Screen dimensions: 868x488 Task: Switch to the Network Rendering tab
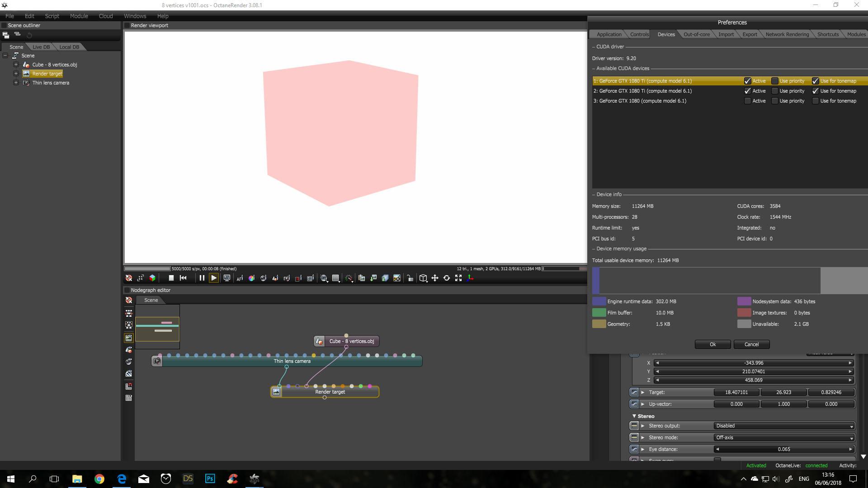point(787,34)
